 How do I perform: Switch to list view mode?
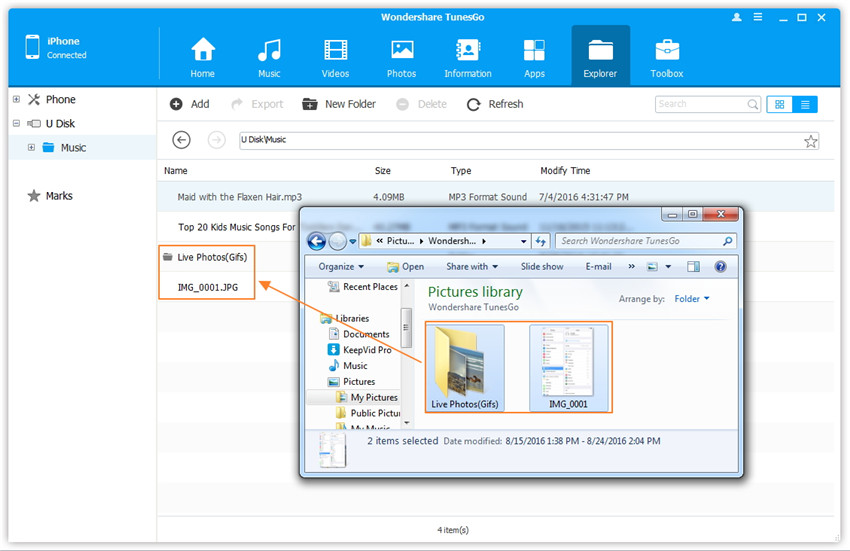805,104
